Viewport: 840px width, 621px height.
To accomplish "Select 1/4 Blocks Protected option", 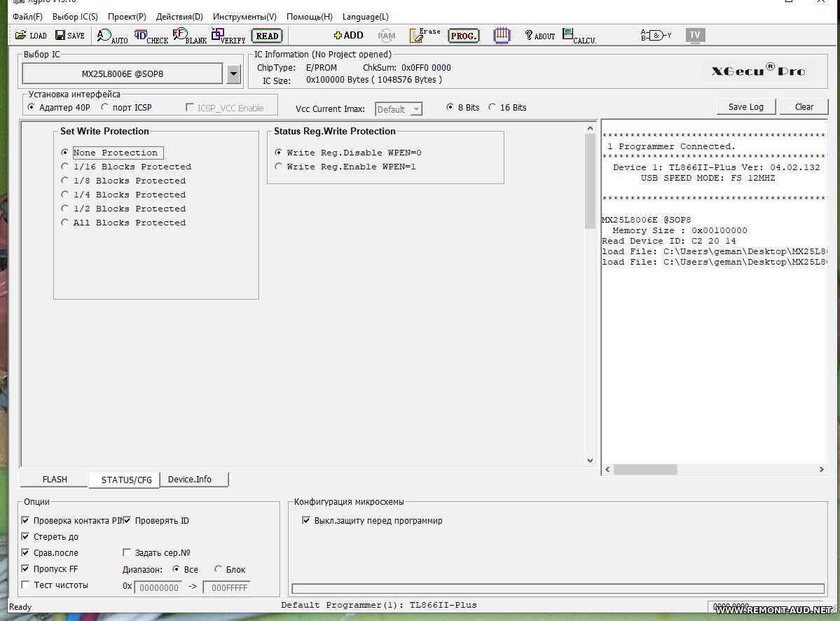I will click(65, 195).
